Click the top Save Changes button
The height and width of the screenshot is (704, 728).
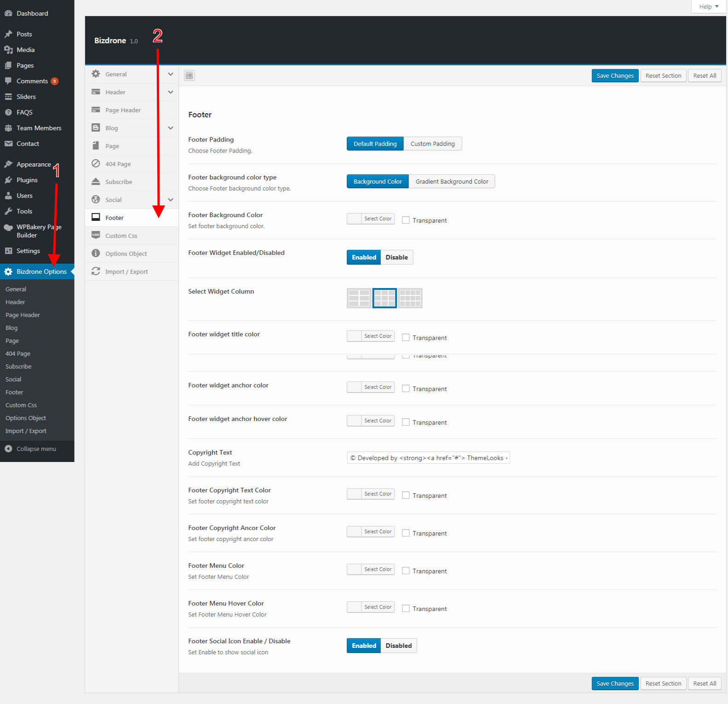point(615,75)
